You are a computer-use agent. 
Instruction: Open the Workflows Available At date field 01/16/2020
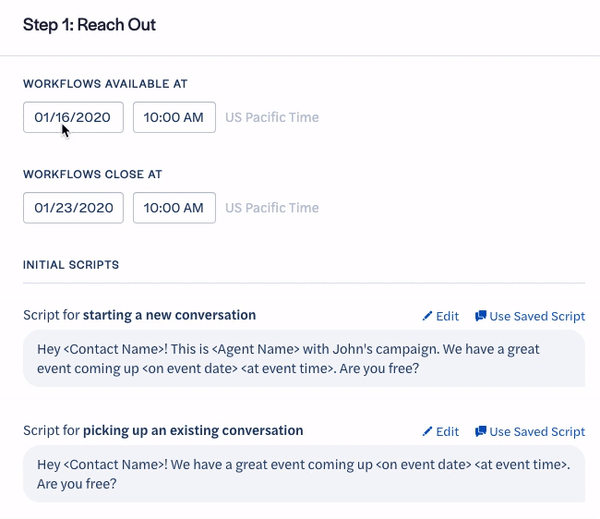[73, 117]
